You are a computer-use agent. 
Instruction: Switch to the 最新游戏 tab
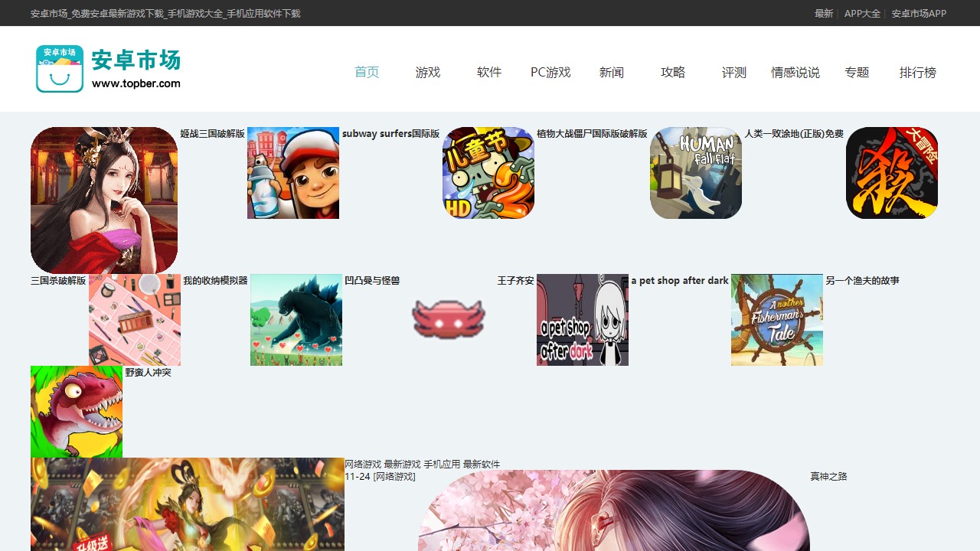click(403, 464)
